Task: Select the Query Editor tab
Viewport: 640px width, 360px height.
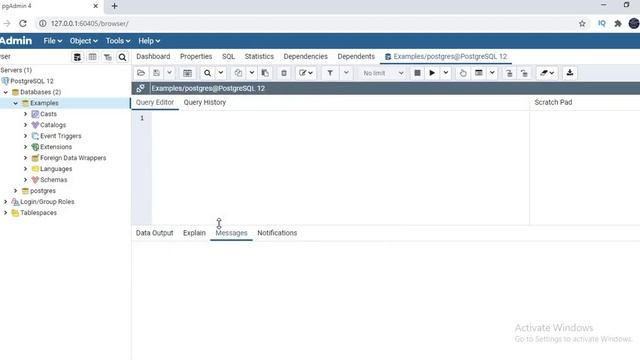Action: coord(155,102)
